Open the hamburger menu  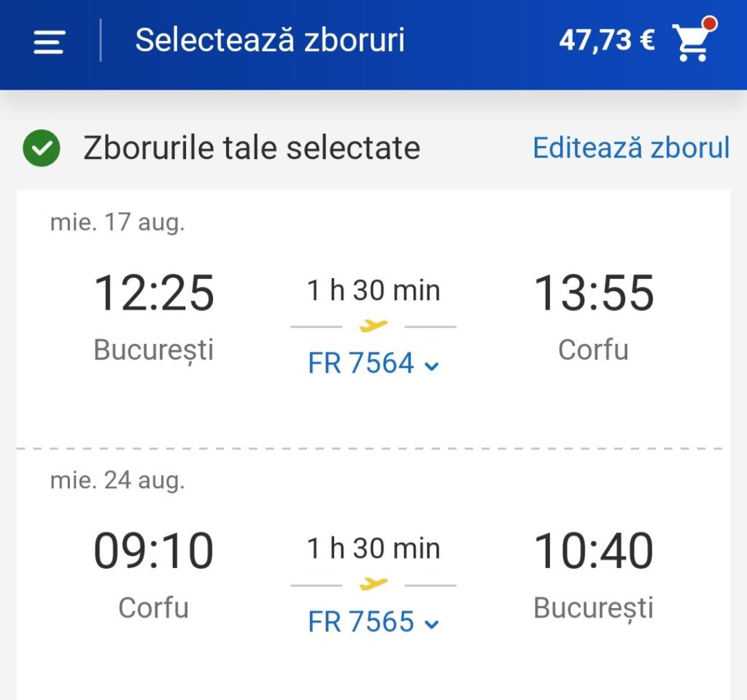coord(49,42)
